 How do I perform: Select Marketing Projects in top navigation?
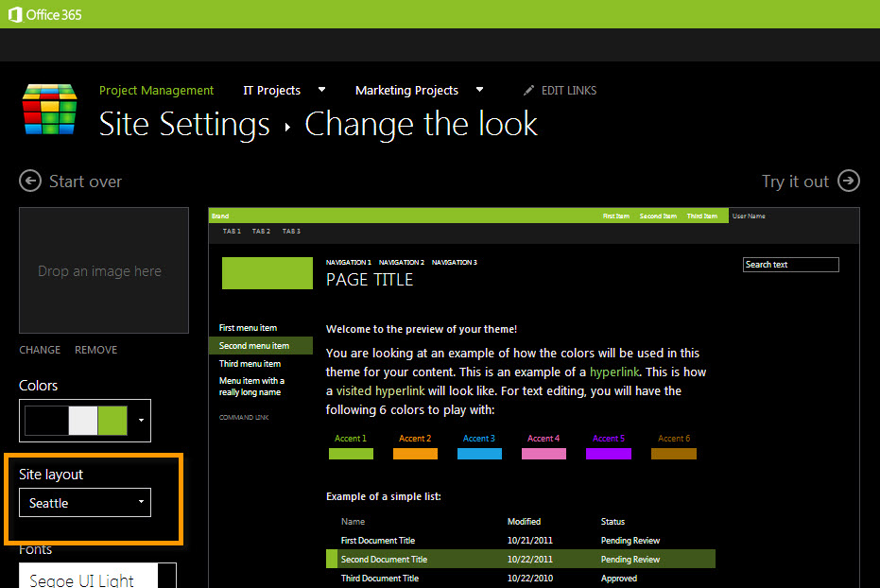(x=406, y=91)
